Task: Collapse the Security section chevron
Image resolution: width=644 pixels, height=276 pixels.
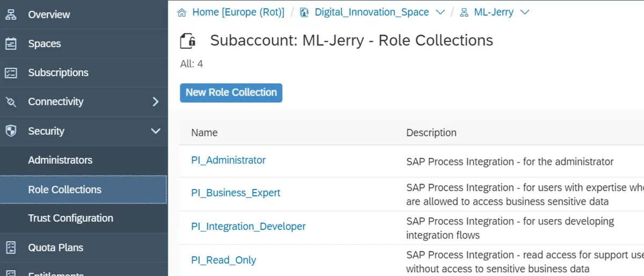Action: coord(155,131)
